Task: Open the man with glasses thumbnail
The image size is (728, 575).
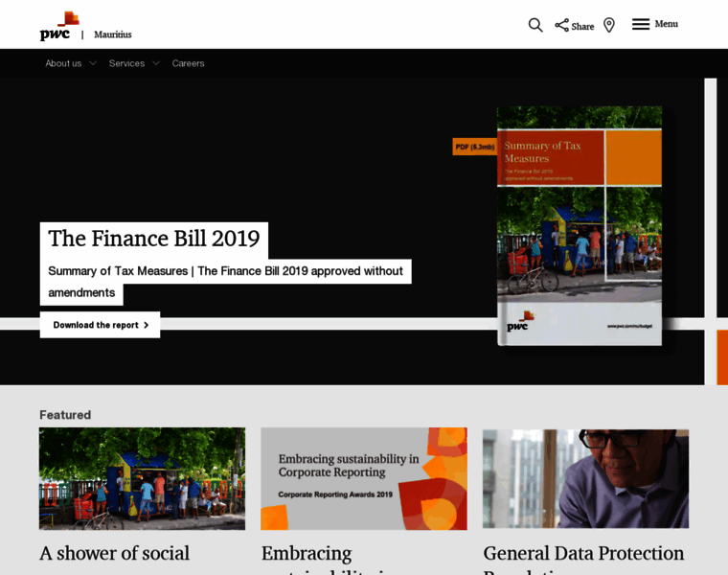Action: 585,478
